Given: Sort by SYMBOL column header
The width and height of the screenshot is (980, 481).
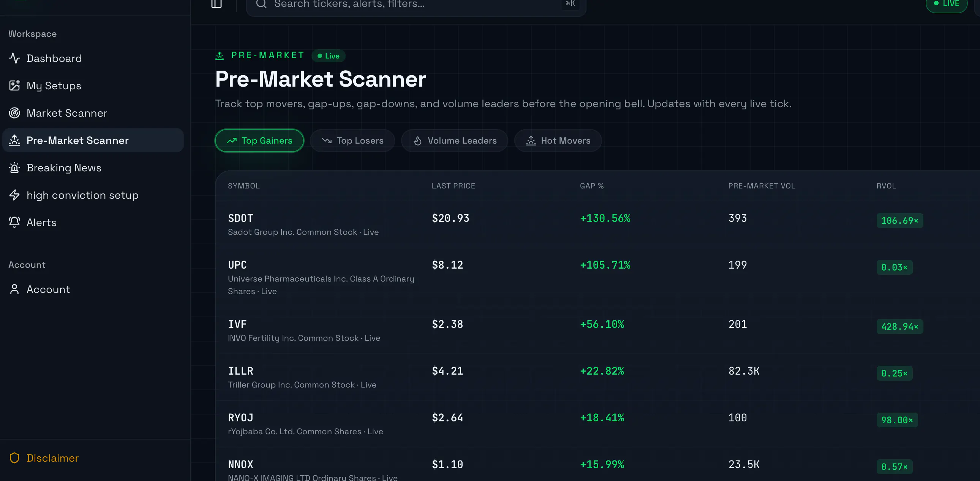Looking at the screenshot, I should [243, 186].
